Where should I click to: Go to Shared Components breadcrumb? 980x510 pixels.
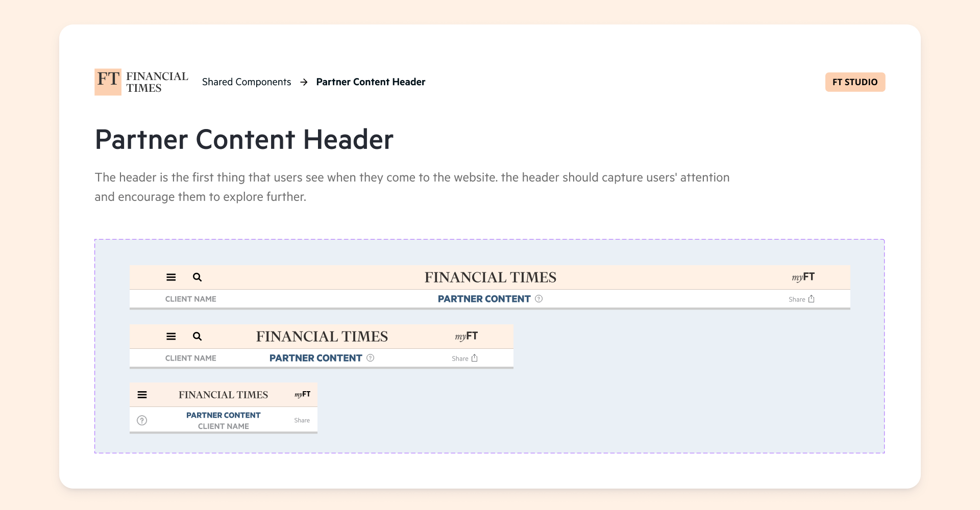[247, 82]
